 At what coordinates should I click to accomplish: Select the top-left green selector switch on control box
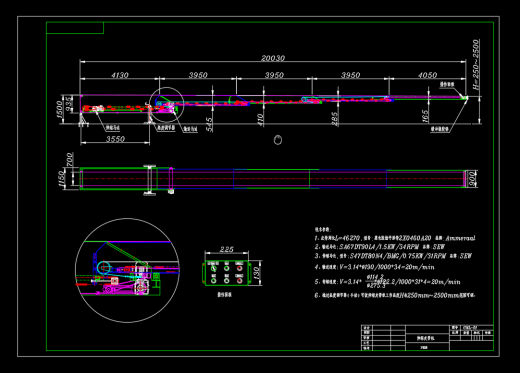(214, 268)
